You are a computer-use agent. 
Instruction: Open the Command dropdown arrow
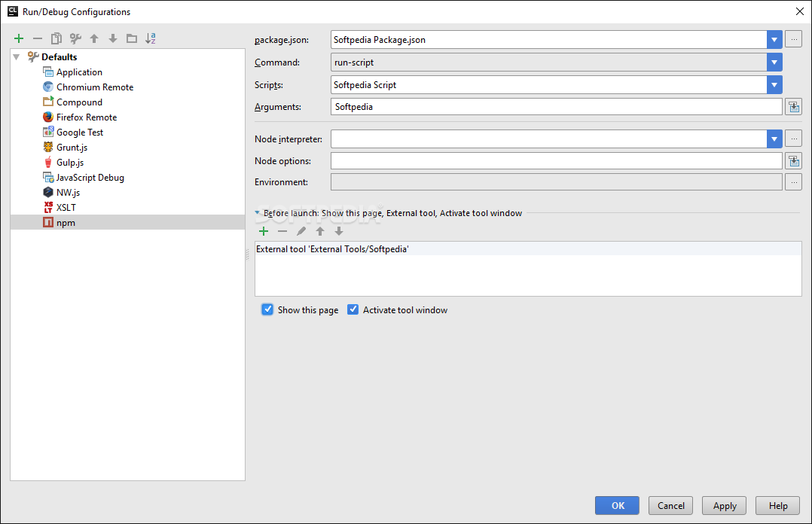[774, 62]
